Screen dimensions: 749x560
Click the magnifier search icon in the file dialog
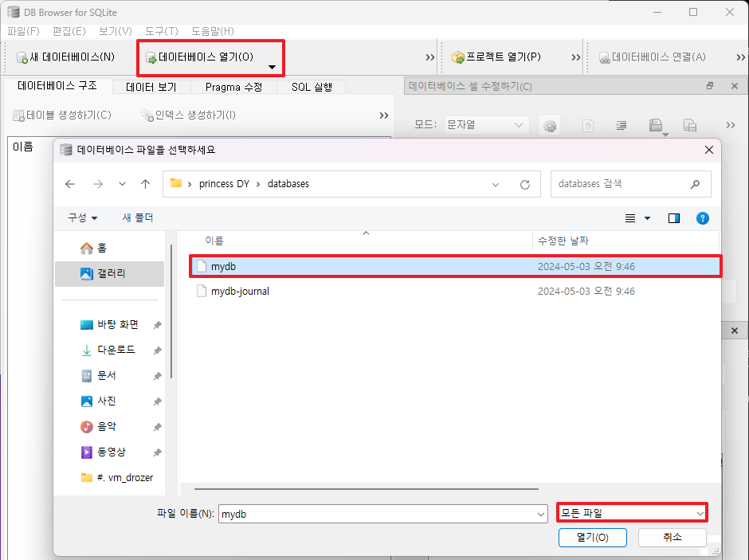point(695,184)
